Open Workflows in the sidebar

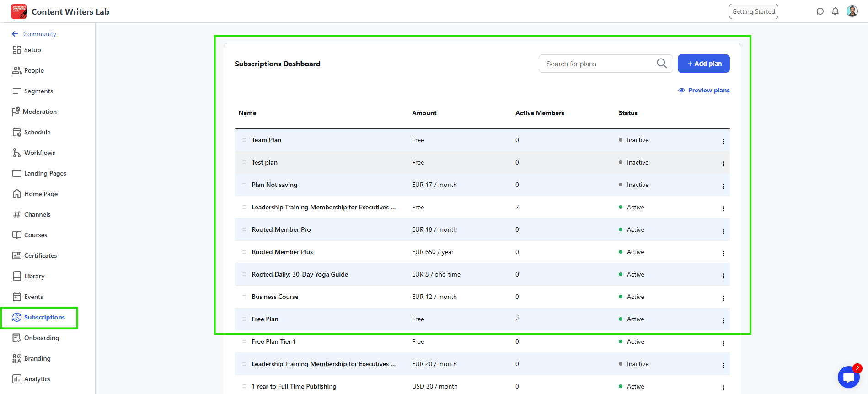(39, 153)
